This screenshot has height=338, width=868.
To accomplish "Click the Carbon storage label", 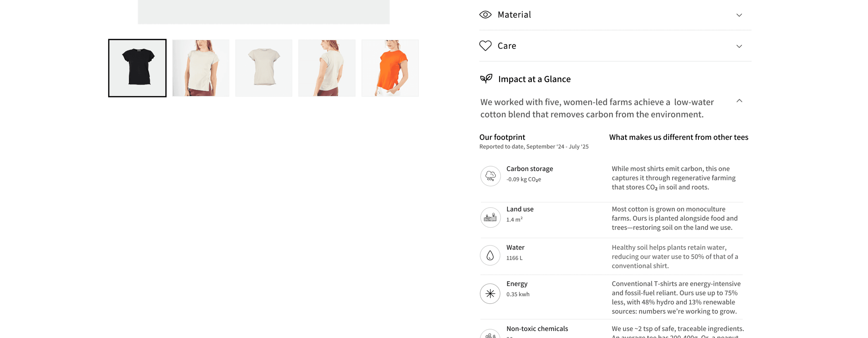I will 529,169.
